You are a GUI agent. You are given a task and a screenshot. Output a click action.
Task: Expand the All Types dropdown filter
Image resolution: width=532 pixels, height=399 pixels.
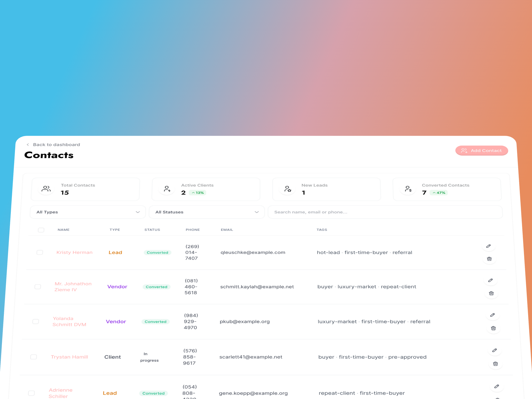tap(87, 212)
